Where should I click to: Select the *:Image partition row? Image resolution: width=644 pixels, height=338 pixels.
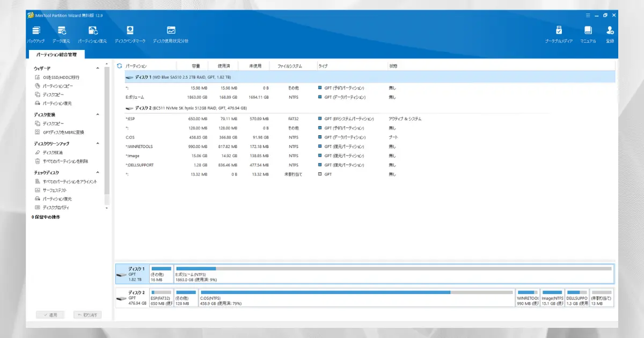point(370,156)
